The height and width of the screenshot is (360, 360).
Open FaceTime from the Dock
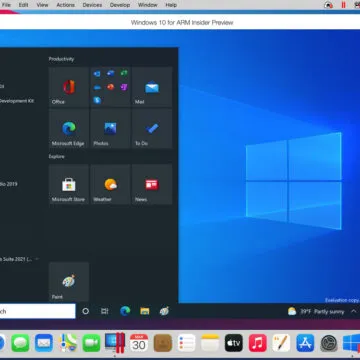tap(91, 343)
